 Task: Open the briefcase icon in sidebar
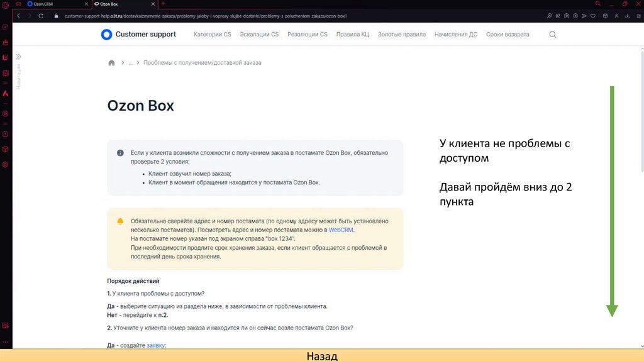coord(5,43)
